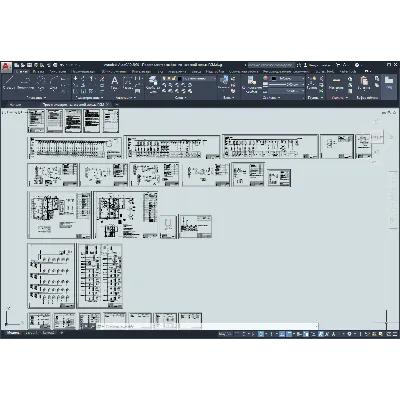Toggle the Model space button in status bar
This screenshot has width=400, height=400.
225,334
